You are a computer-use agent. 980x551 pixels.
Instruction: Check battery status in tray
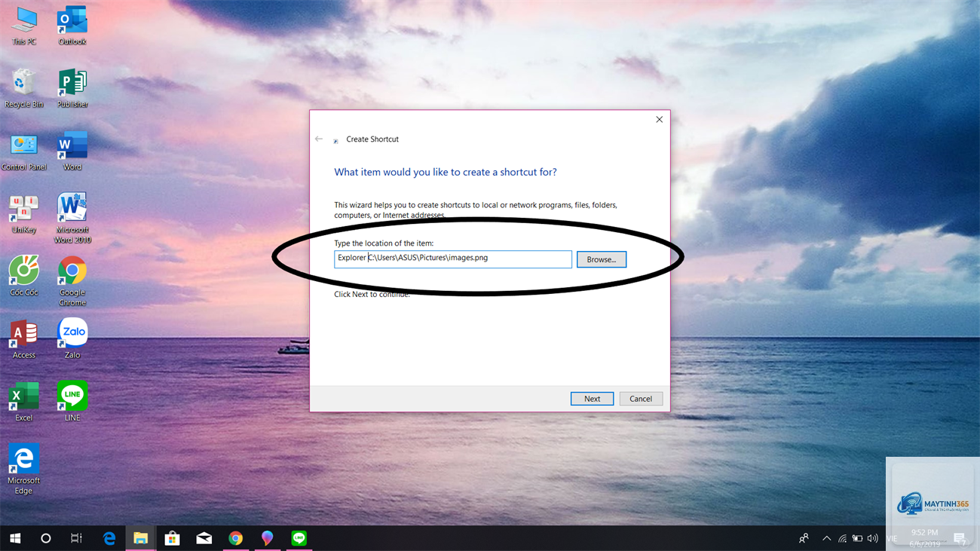tap(857, 538)
